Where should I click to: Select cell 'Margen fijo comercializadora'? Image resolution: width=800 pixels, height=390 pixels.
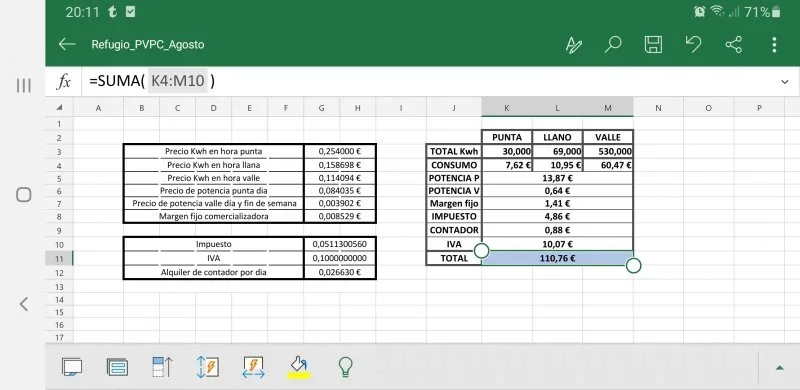pos(214,216)
